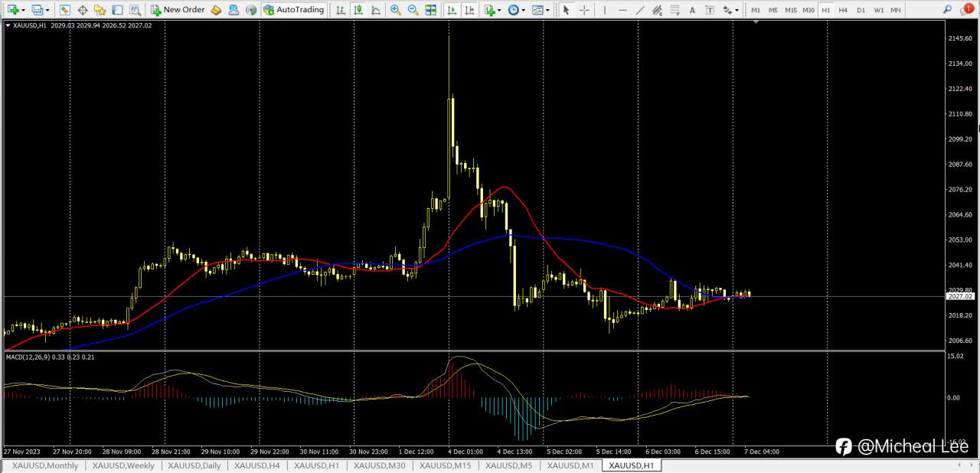
Task: Click the 2027.02 current price label
Action: click(x=959, y=296)
